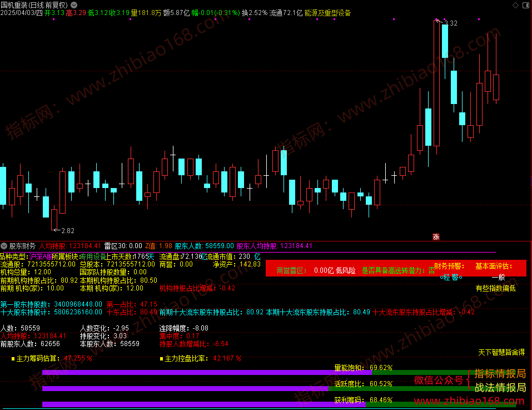Click the 量能饱和: 69.62% label
Screen dimensions: 532x410
(364, 368)
